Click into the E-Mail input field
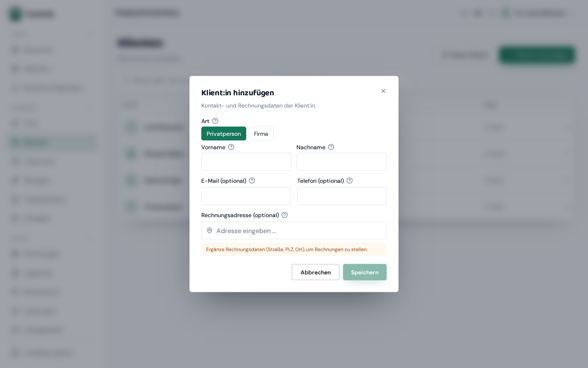Viewport: 588px width, 368px height. (x=246, y=196)
